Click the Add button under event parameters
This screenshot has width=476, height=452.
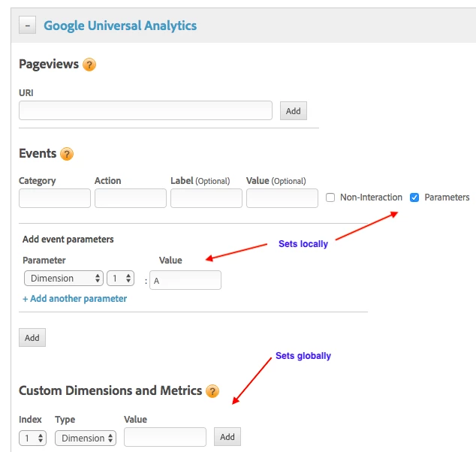pos(32,338)
